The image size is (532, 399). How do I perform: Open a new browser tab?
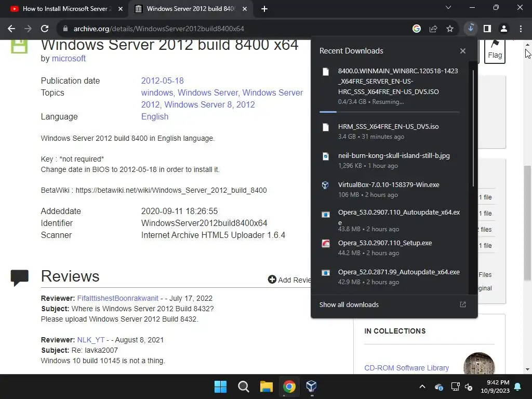(264, 9)
